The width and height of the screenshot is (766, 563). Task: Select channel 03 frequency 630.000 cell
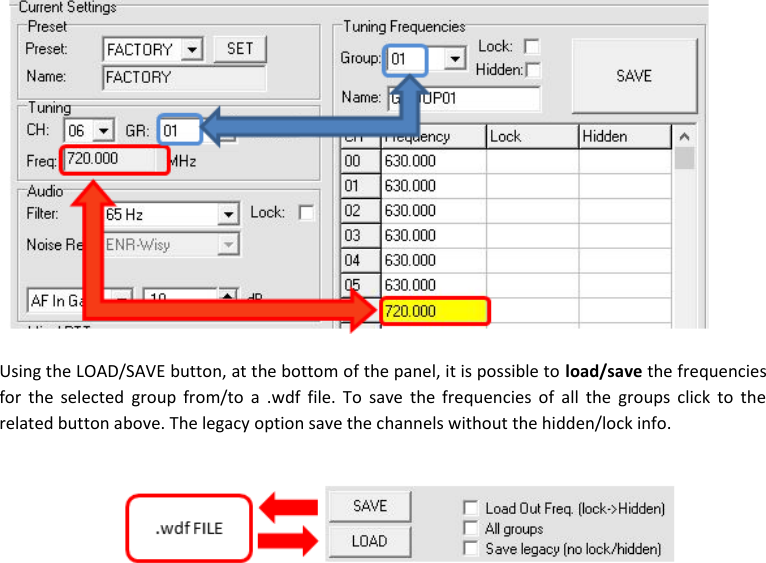[x=433, y=236]
